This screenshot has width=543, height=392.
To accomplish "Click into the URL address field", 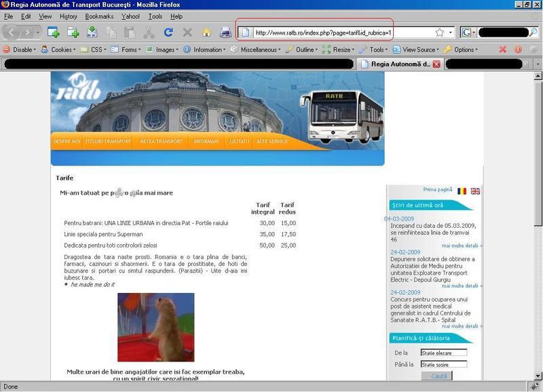I will coord(343,33).
